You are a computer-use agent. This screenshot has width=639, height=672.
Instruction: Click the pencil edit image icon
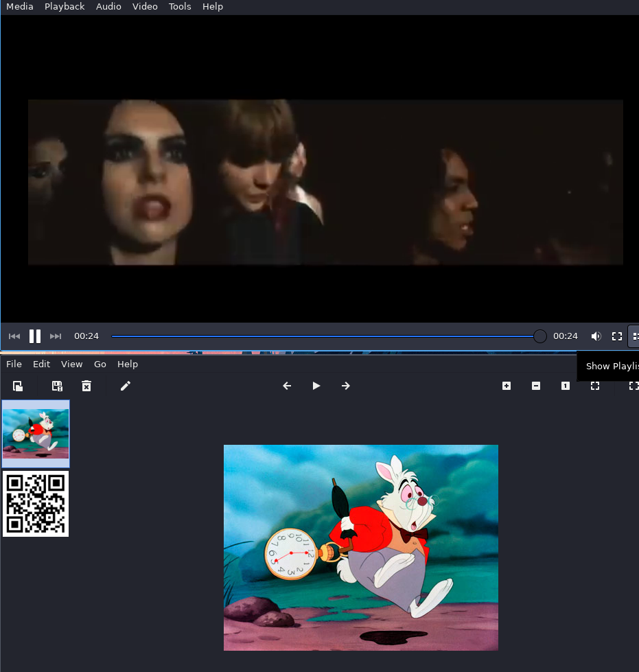point(126,386)
